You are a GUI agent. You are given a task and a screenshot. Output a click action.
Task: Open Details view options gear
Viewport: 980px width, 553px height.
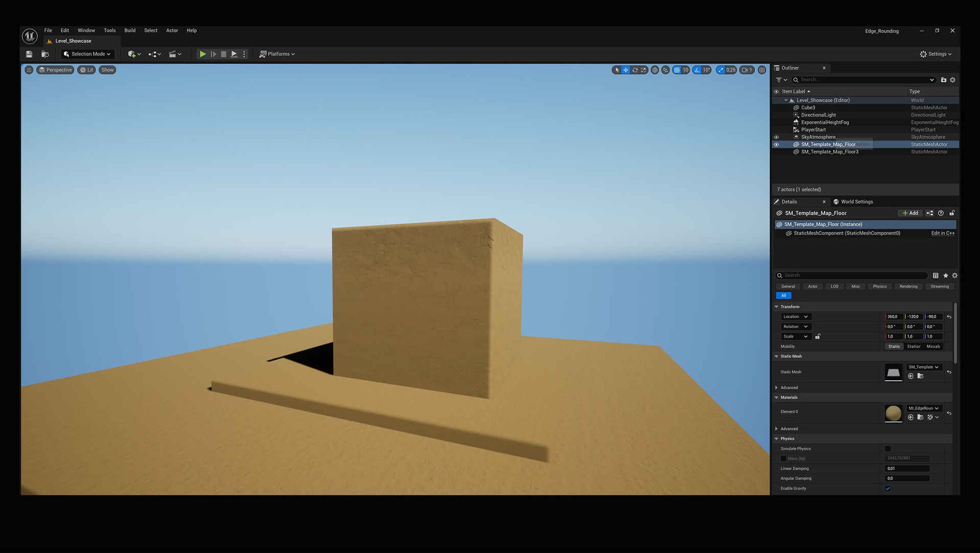pos(955,275)
